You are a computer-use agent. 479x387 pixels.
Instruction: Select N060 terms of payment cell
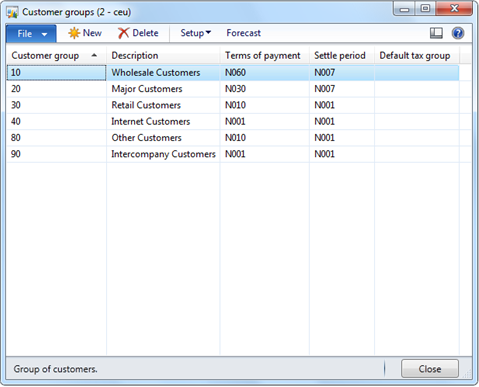265,72
